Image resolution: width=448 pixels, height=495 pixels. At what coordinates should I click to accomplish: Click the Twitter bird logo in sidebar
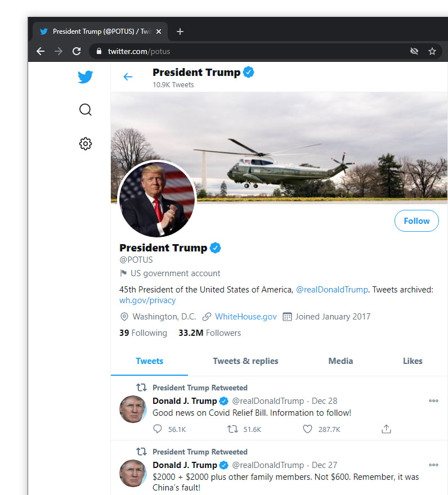point(85,77)
